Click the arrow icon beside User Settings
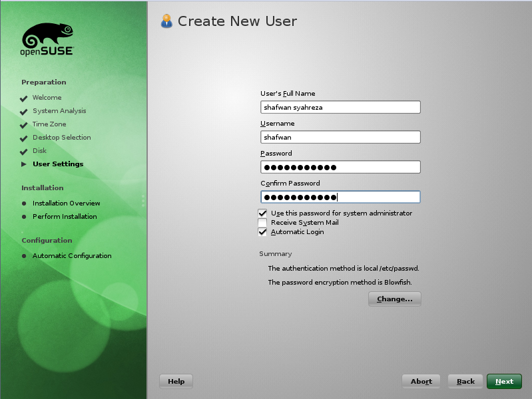 click(x=24, y=164)
